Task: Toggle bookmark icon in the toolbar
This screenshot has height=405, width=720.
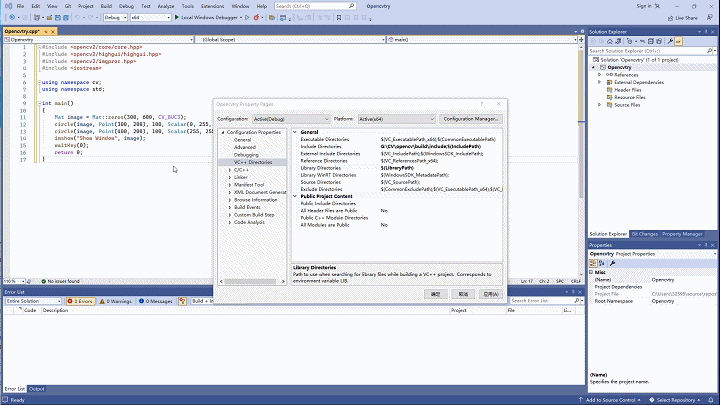Action: [x=339, y=17]
